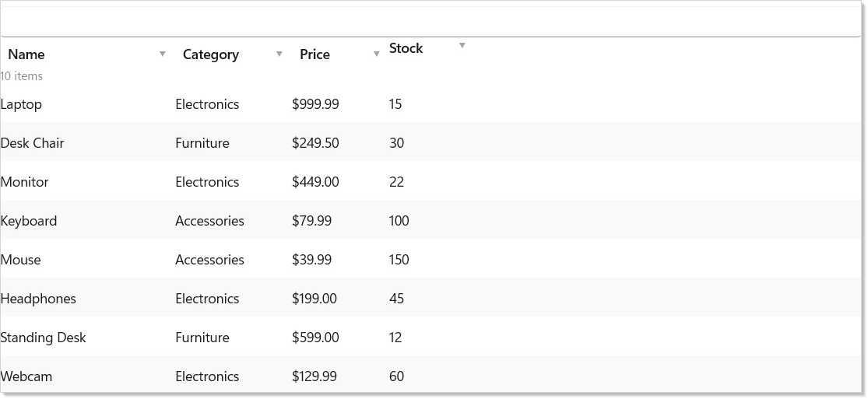The image size is (868, 399).
Task: Open the Price column filter arrow
Action: coord(377,54)
